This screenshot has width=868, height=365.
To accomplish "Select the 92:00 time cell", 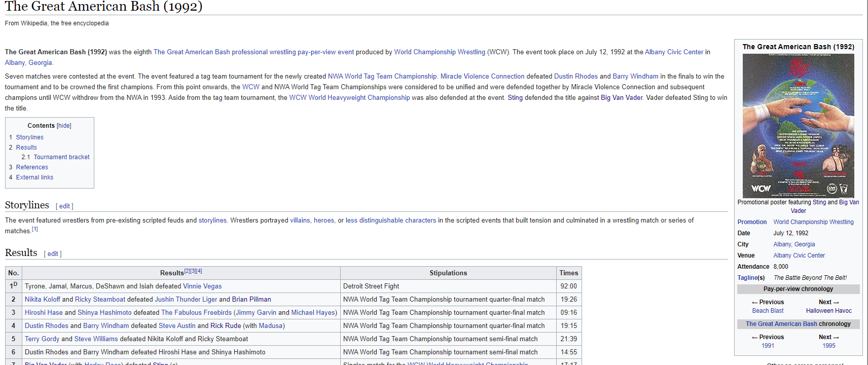I will click(x=569, y=286).
